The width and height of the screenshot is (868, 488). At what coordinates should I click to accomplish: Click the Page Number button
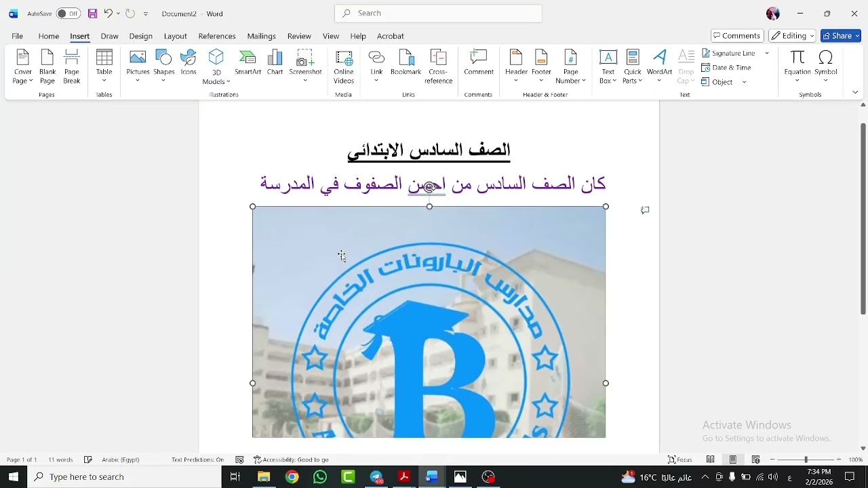tap(571, 66)
